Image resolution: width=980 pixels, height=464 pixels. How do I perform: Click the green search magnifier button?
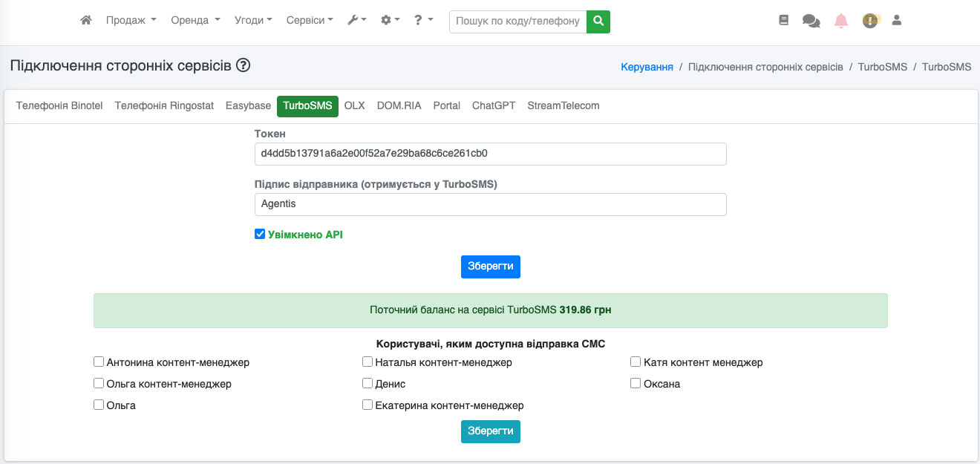click(598, 22)
